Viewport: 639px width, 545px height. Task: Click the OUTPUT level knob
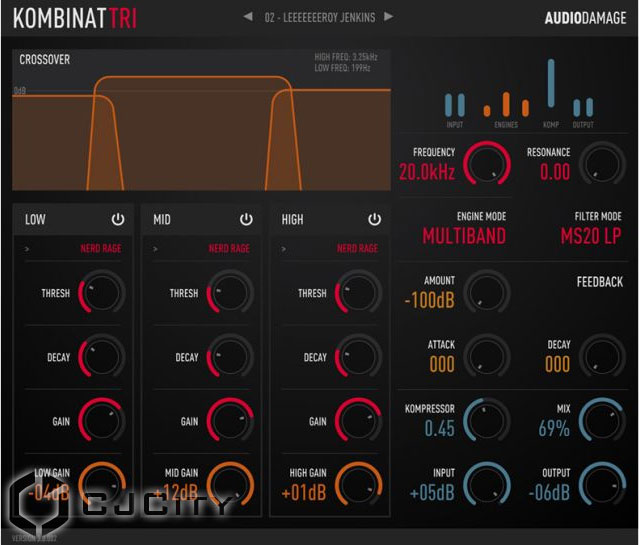[x=602, y=484]
